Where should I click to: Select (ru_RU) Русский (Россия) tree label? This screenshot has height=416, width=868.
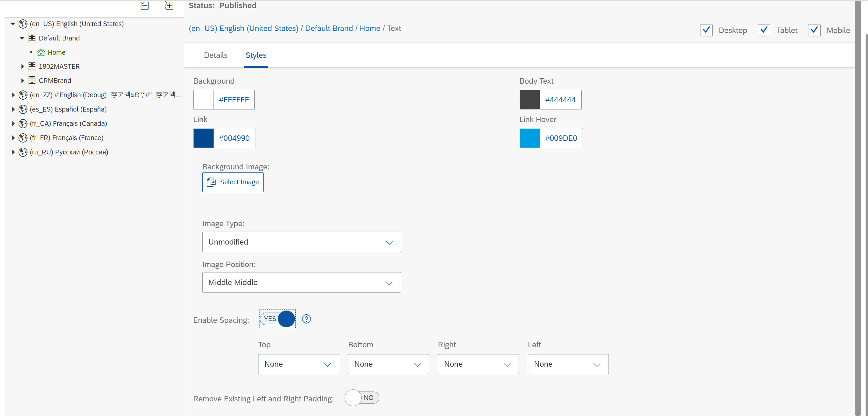point(69,152)
